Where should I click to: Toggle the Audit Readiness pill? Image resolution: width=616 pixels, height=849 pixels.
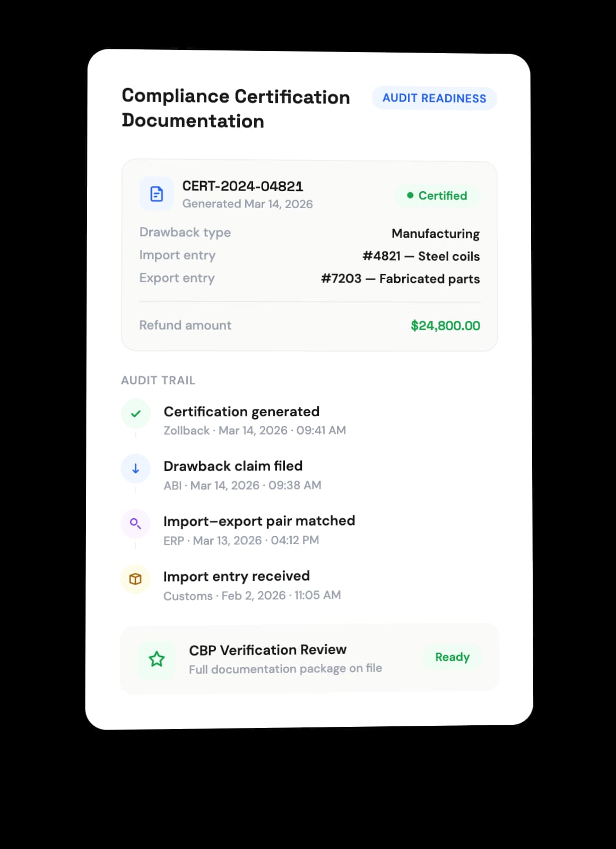[x=434, y=98]
